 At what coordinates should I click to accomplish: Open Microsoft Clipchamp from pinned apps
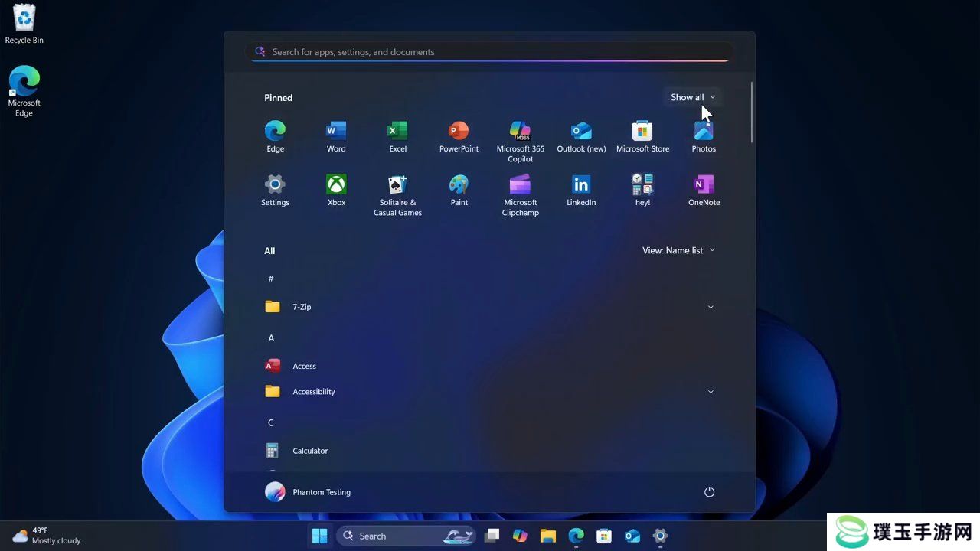point(520,195)
